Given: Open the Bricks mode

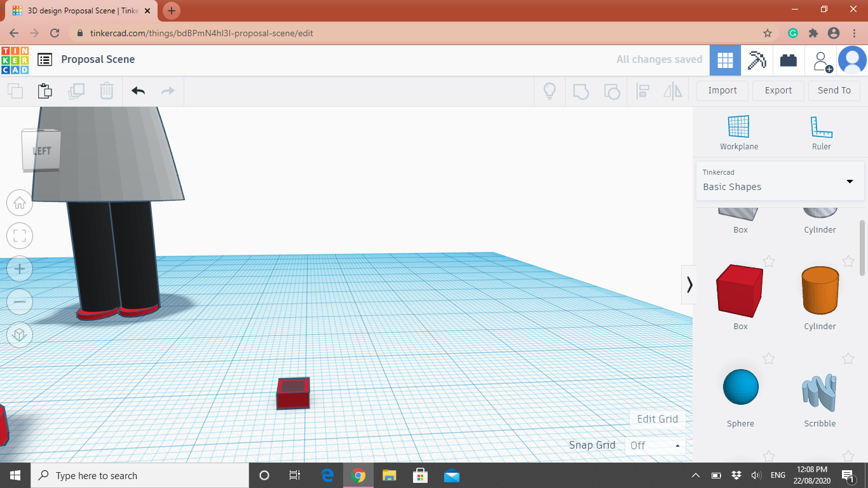Looking at the screenshot, I should coord(789,60).
